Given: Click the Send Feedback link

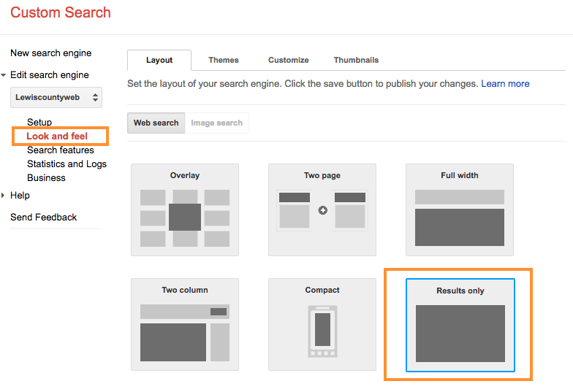Looking at the screenshot, I should pos(44,218).
